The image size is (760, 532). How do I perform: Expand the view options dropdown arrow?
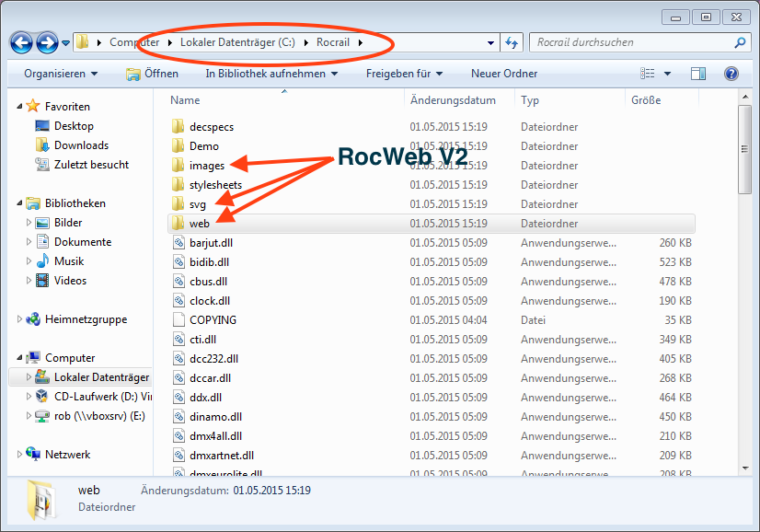[x=668, y=74]
